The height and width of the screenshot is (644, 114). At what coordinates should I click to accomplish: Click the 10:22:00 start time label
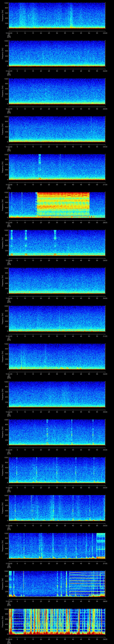[9, 33]
